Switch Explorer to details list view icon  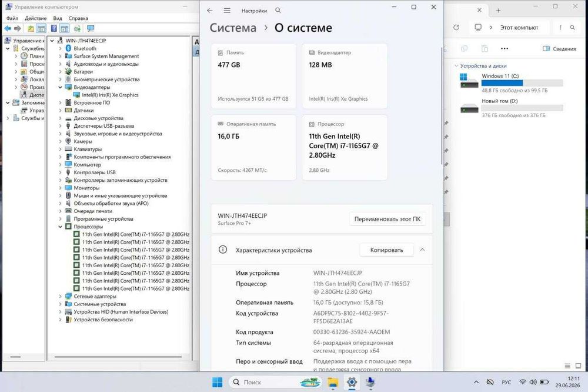coord(567,366)
